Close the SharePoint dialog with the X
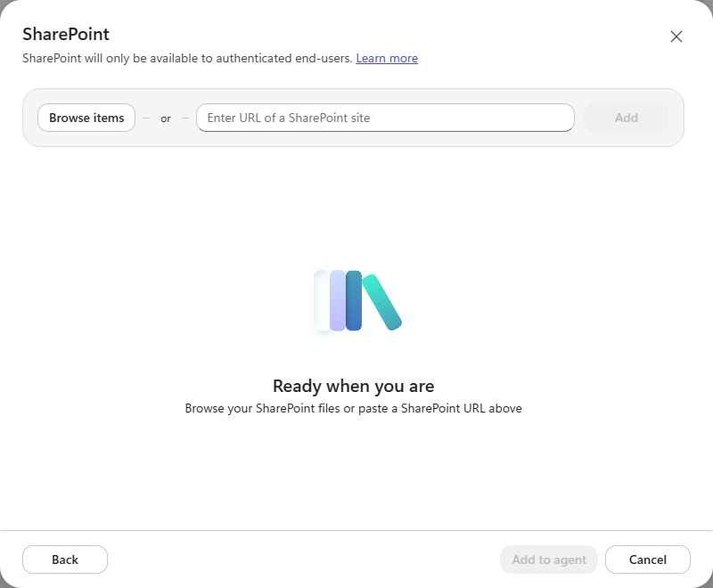The image size is (713, 588). pyautogui.click(x=676, y=37)
